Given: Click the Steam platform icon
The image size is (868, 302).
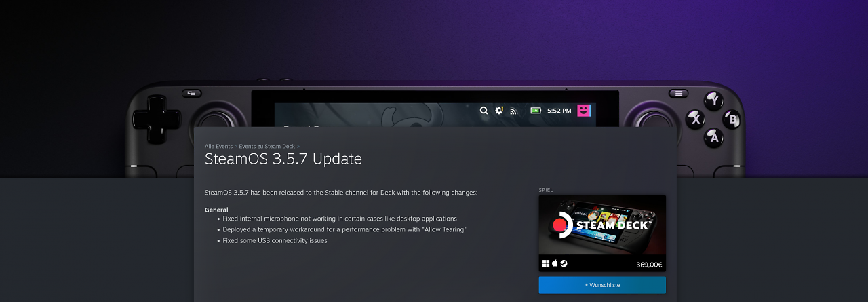Looking at the screenshot, I should (x=564, y=263).
